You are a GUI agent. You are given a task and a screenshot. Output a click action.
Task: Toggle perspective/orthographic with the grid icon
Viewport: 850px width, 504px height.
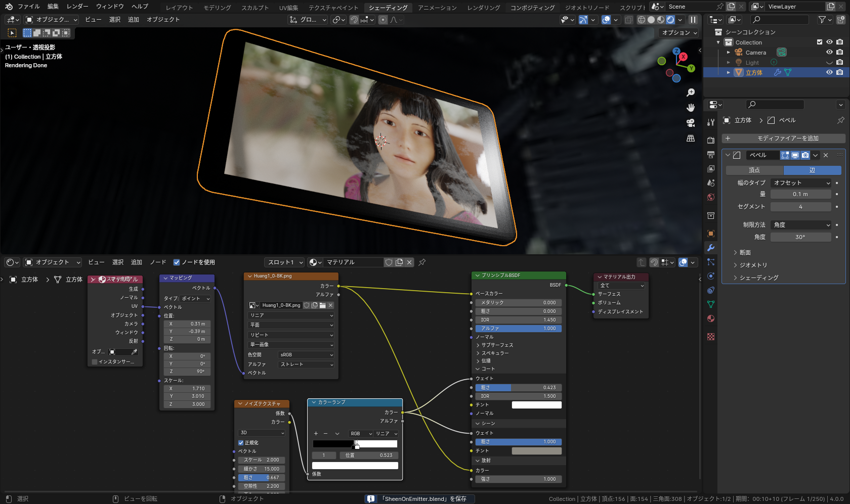pos(691,138)
